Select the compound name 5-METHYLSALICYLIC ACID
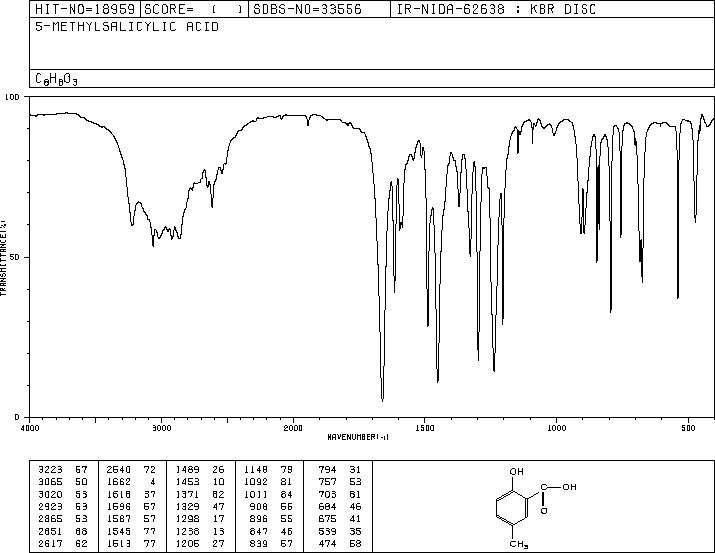This screenshot has width=715, height=553. point(127,26)
